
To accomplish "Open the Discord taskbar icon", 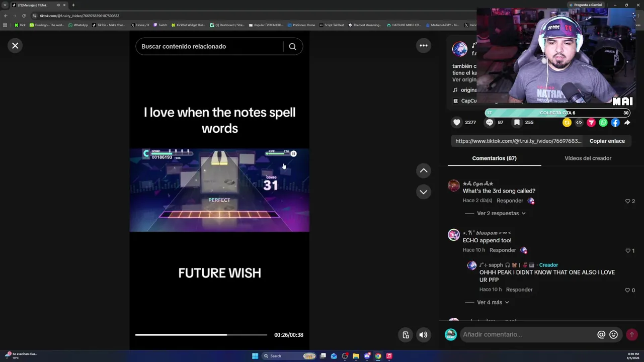I will [367, 356].
